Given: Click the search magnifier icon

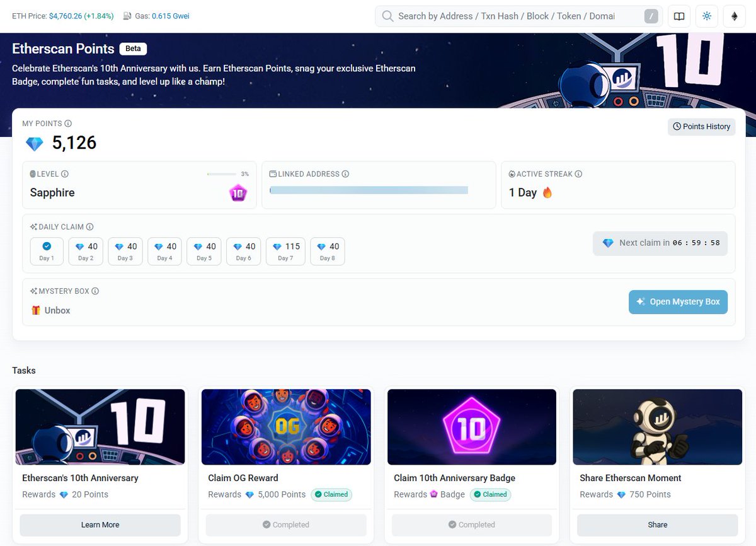Looking at the screenshot, I should tap(388, 16).
